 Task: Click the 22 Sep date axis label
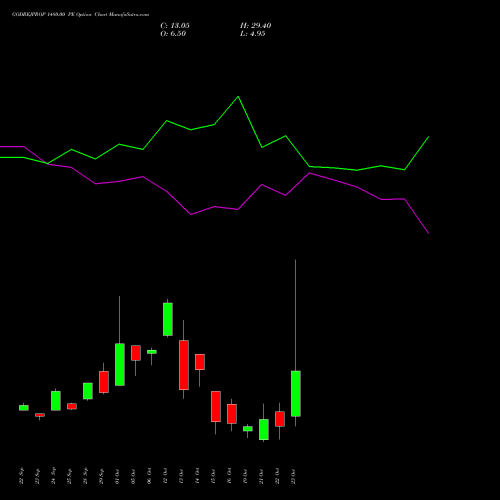coord(21,476)
